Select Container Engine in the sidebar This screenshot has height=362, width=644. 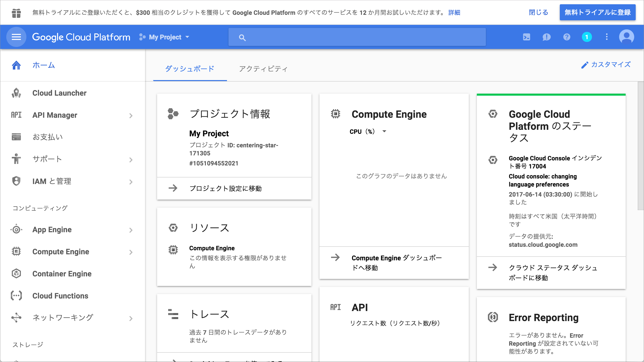72,274
